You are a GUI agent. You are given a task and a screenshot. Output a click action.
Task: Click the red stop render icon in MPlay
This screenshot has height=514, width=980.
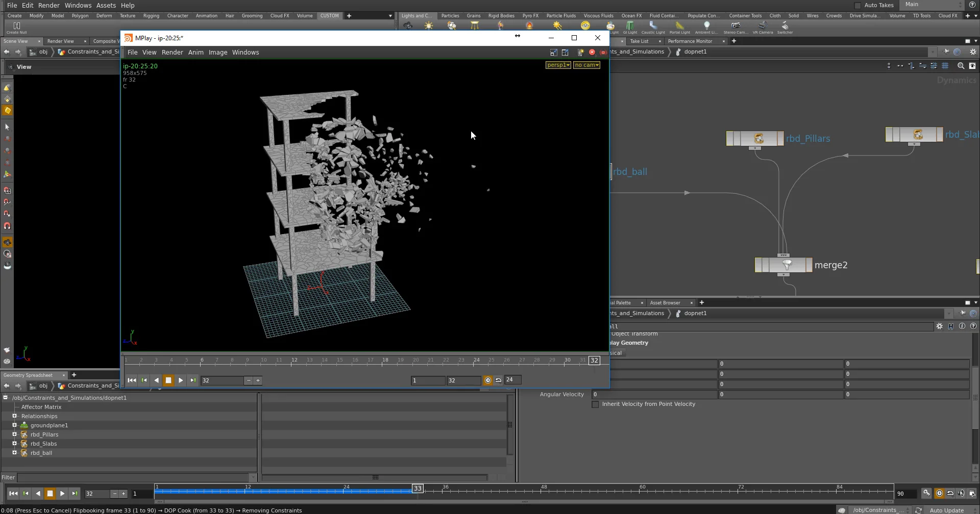point(592,53)
